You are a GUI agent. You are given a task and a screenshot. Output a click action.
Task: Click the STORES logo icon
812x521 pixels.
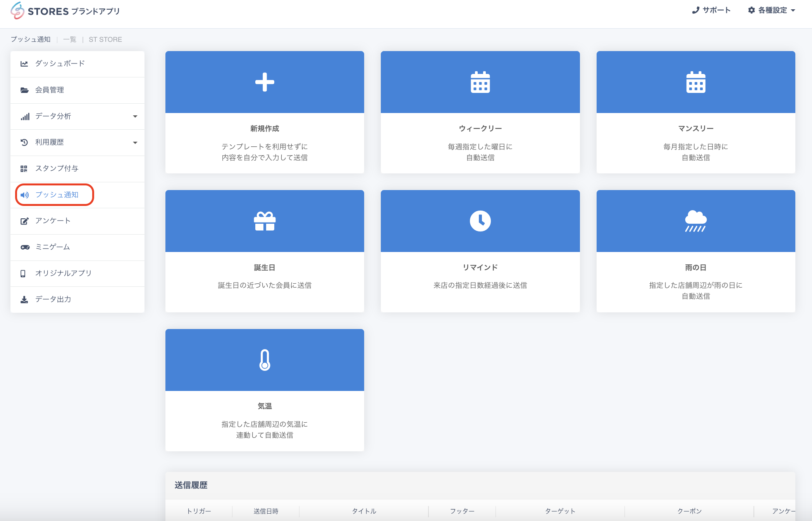point(17,10)
